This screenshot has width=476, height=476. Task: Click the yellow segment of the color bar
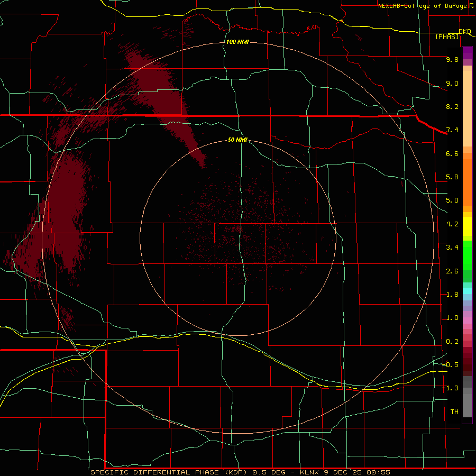467,226
